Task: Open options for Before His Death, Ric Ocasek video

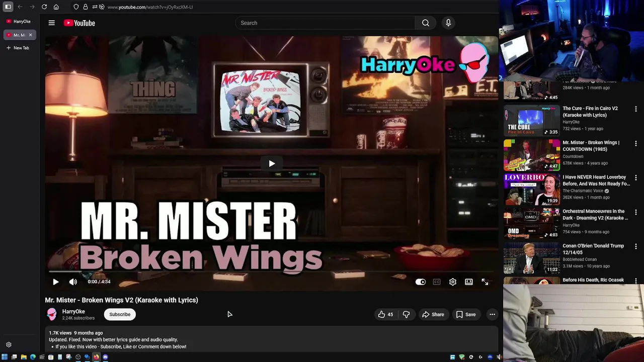Action: pos(636,281)
